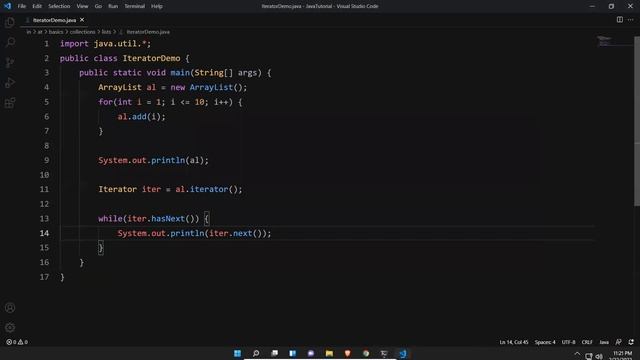This screenshot has height=360, width=640.
Task: Open the Terminal menu
Action: coord(134,6)
